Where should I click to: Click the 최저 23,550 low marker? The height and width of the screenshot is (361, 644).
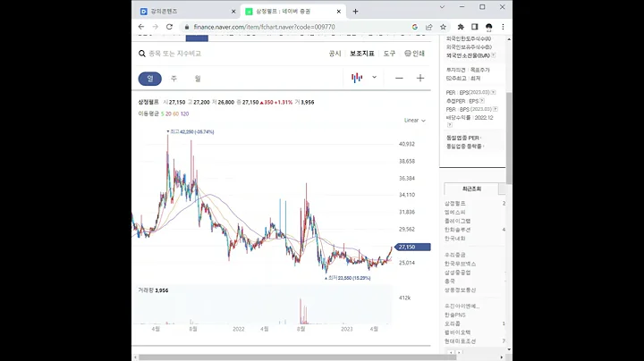[x=347, y=278]
